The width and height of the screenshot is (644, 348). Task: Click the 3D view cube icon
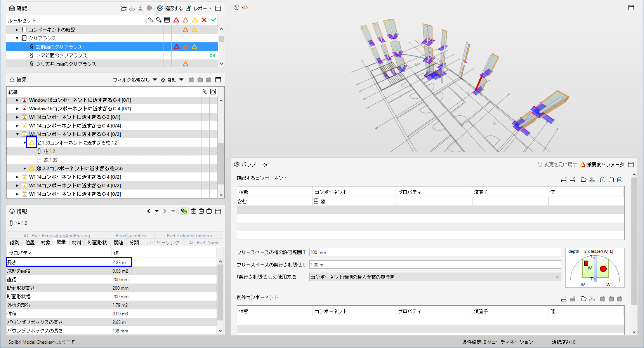(x=236, y=7)
